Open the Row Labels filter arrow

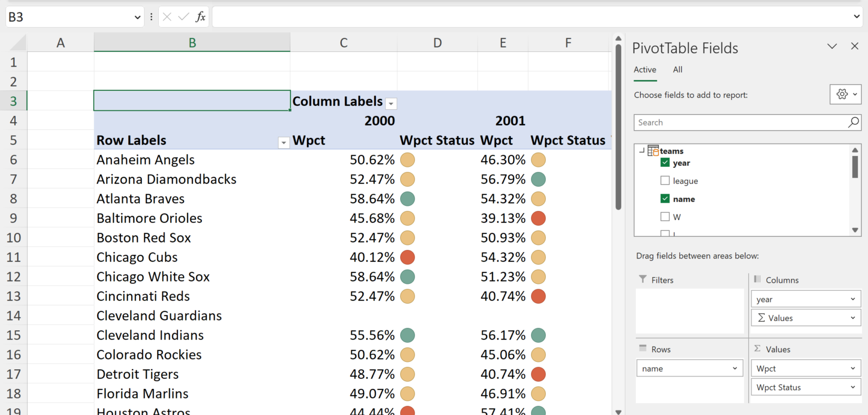pyautogui.click(x=283, y=142)
